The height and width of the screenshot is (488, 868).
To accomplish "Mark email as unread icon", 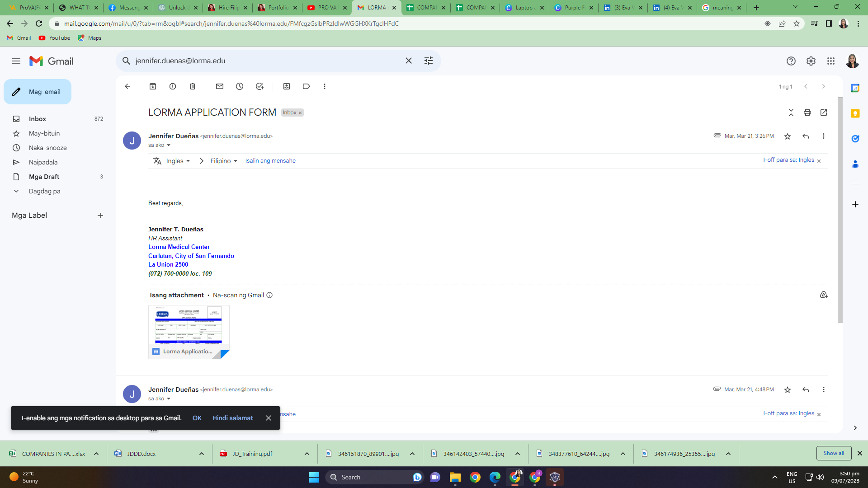I will pos(220,86).
